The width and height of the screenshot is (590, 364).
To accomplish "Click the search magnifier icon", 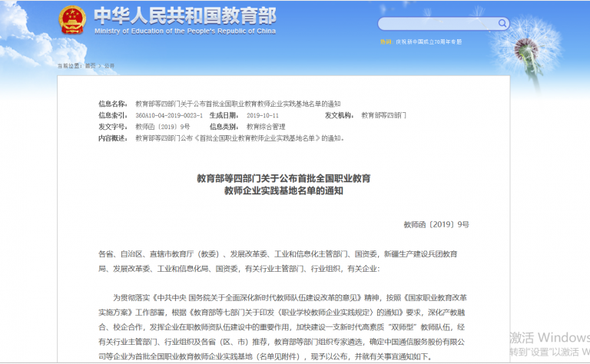I will pos(502,24).
